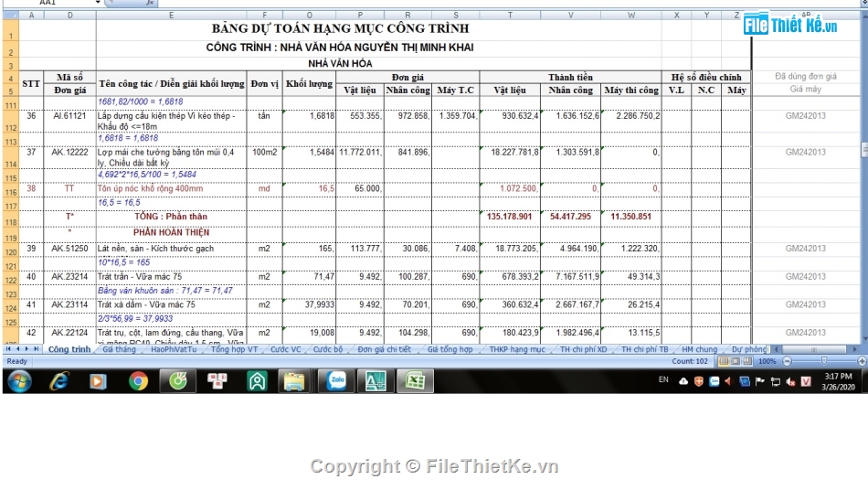Select 'Tôn úp nóc khổ rộng 400mm' cell

pyautogui.click(x=171, y=189)
